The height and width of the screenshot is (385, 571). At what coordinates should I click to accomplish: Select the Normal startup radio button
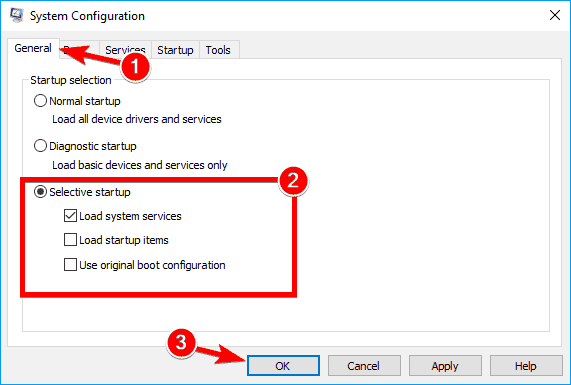40,101
